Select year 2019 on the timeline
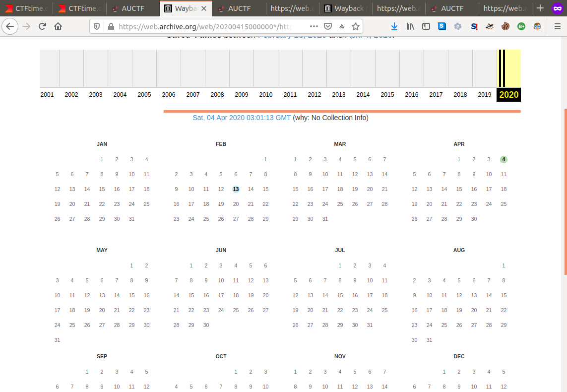This screenshot has width=567, height=392. click(485, 95)
